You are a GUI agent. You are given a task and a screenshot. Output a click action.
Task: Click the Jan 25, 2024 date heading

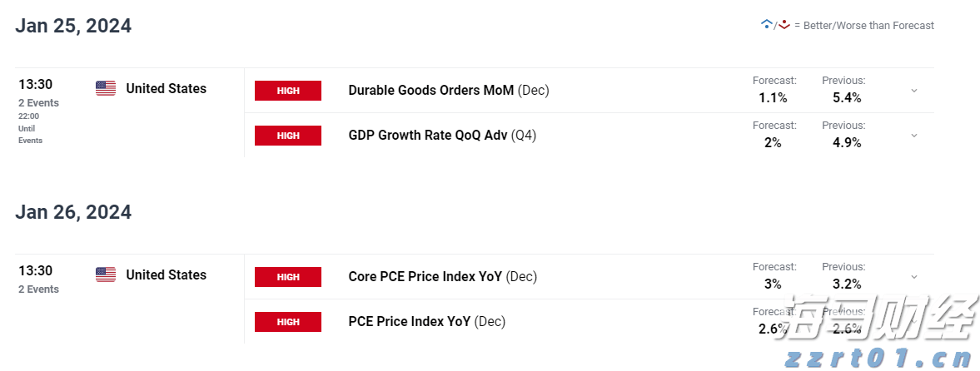pos(73,26)
